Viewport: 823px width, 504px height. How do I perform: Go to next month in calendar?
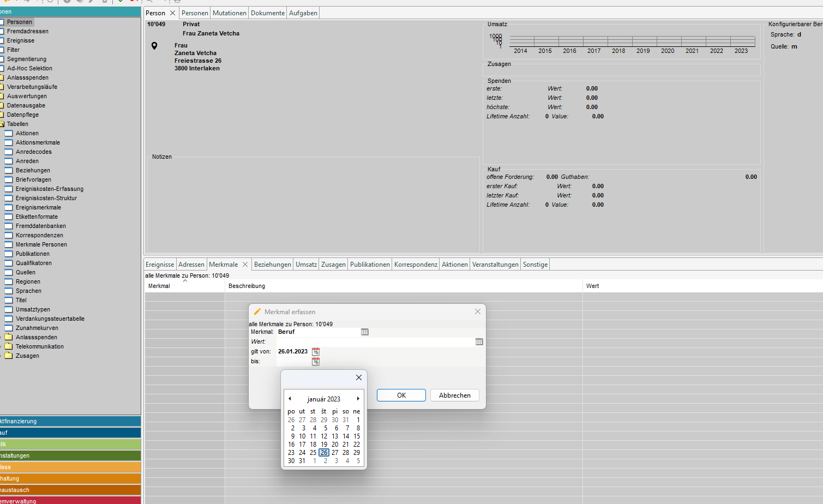pos(358,399)
